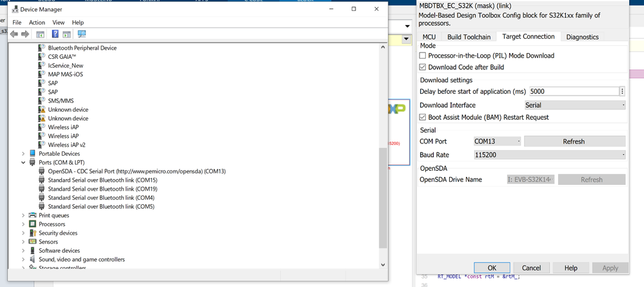The image size is (644, 287).
Task: Click the scrollbar up arrow in Device Manager
Action: click(383, 47)
